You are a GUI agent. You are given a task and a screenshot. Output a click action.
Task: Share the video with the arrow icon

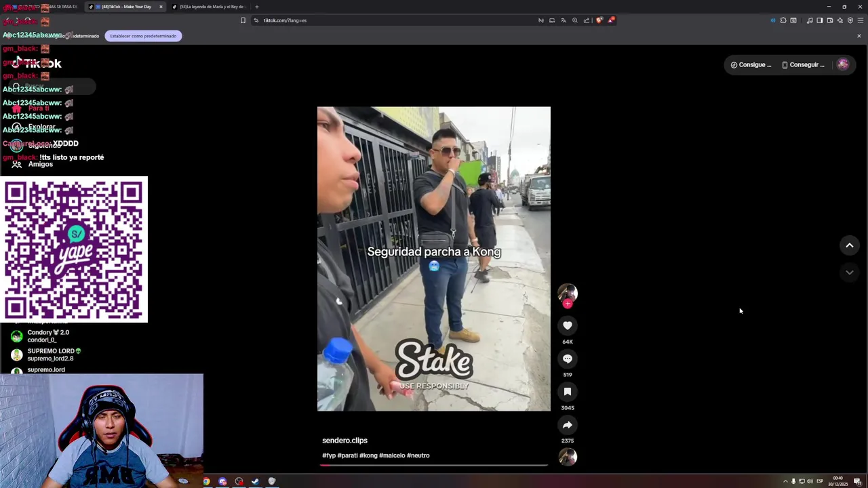point(568,425)
